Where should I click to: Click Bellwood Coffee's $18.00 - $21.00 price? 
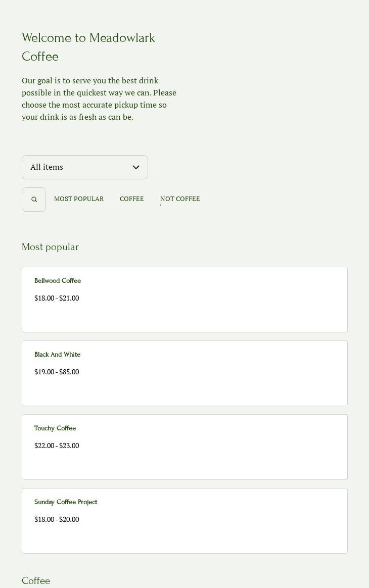57,299
